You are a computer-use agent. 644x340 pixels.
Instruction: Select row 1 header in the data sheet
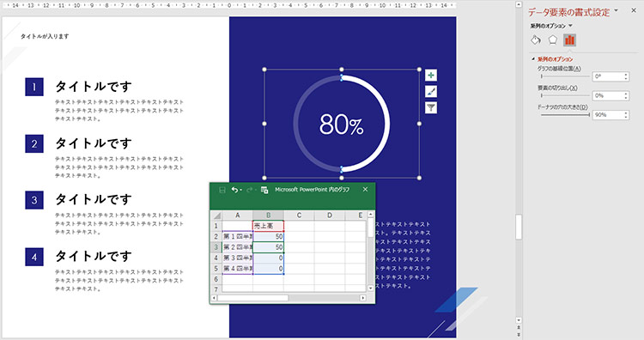tap(216, 226)
